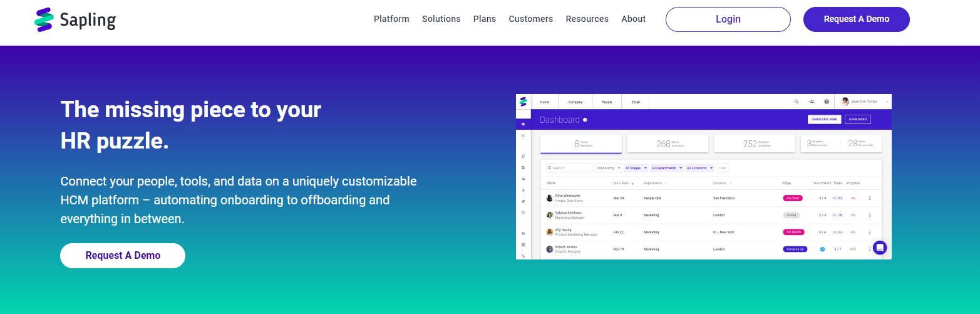Click the blue checkmark in Robert Jordan's row
The height and width of the screenshot is (314, 980).
[822, 249]
